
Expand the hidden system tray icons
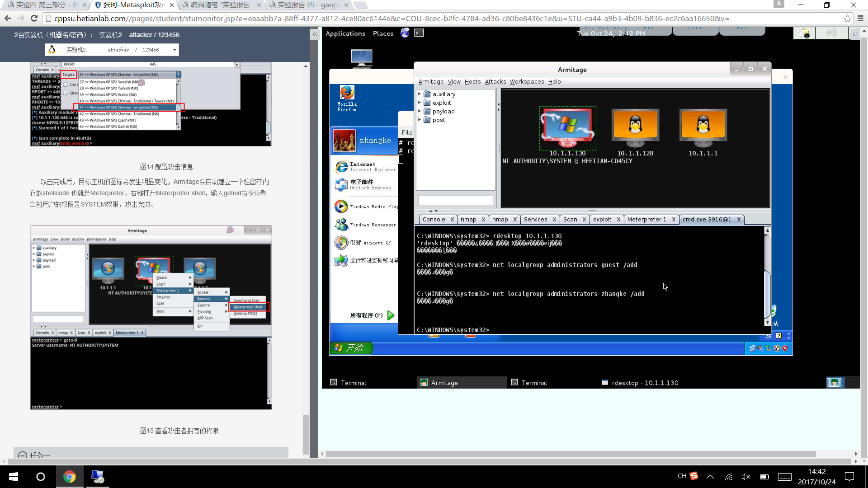(x=710, y=477)
